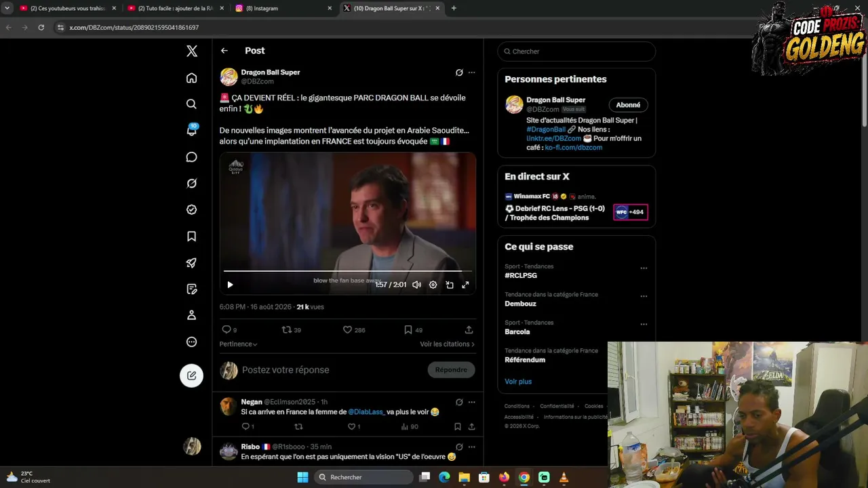Open options for the Dembouz trend
This screenshot has height=488, width=868.
pos(644,296)
